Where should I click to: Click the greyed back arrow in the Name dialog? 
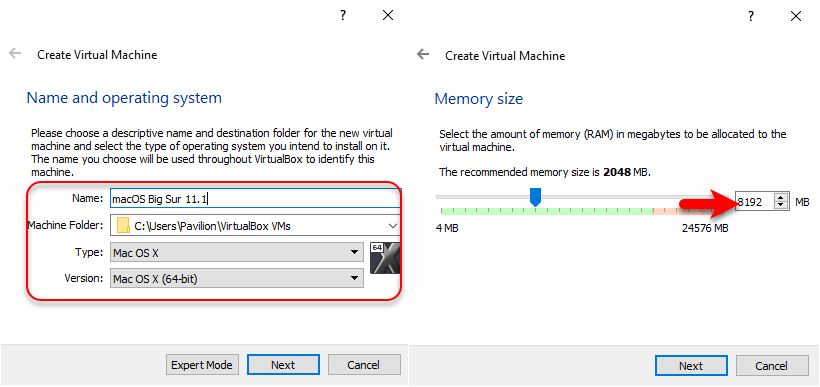click(x=15, y=53)
